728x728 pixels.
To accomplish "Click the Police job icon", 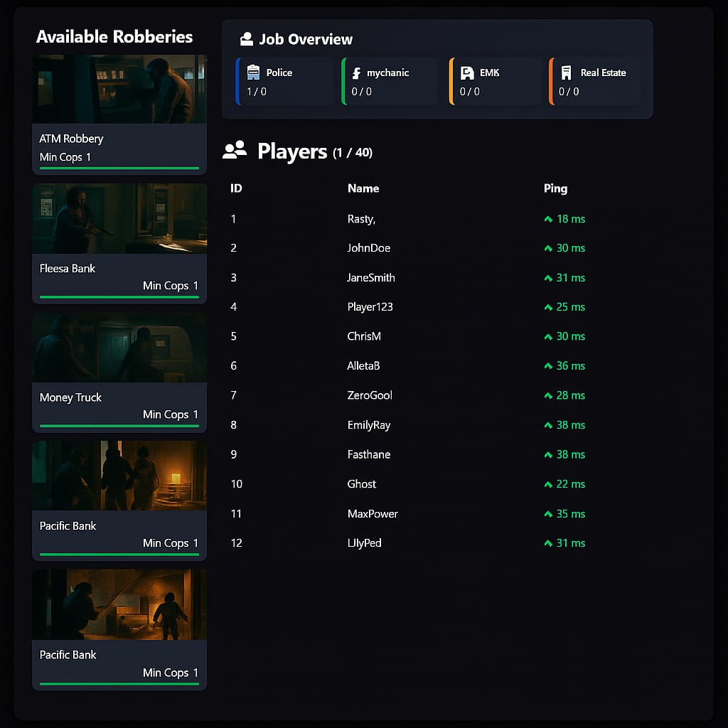I will tap(255, 72).
